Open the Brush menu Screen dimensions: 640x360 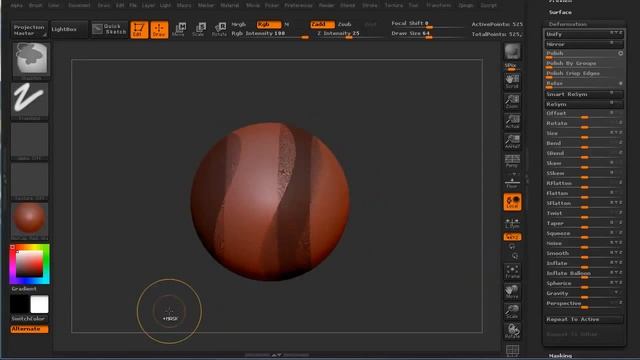coord(36,5)
